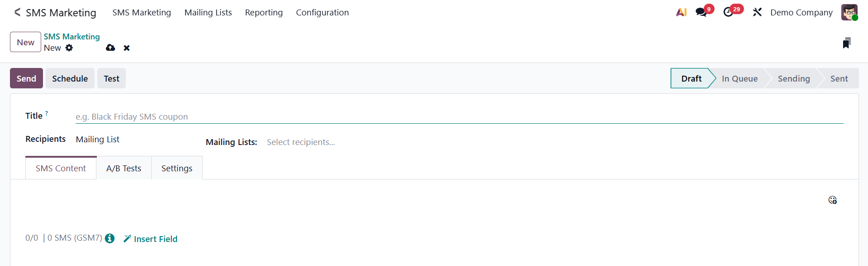Click the bookmark icon on the right
868x266 pixels.
tap(846, 43)
